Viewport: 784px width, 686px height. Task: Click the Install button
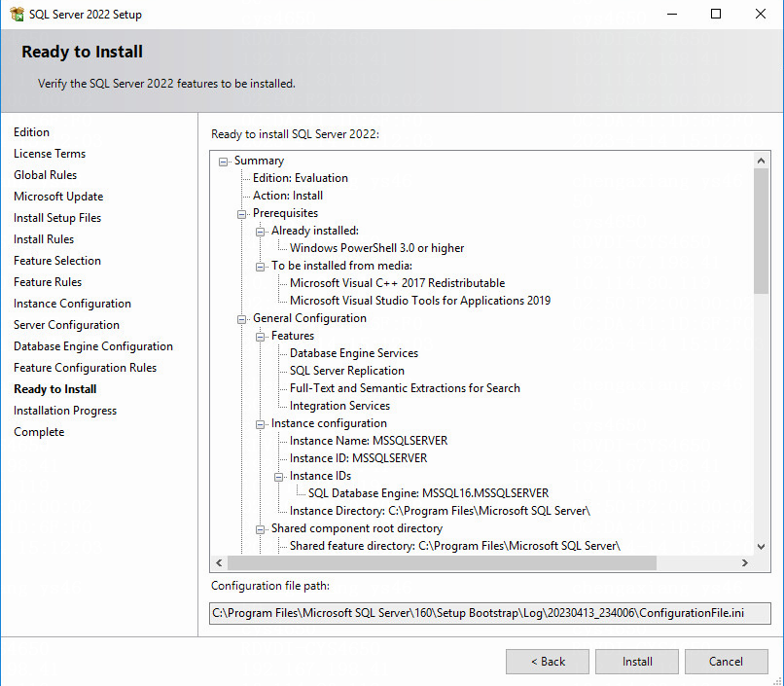637,662
